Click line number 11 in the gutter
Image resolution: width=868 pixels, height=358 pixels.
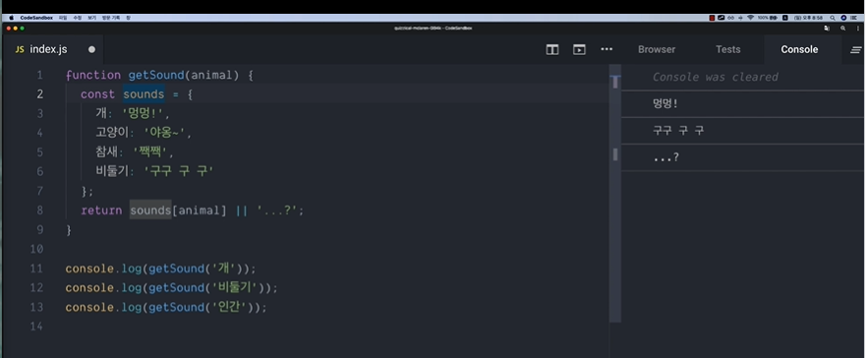[36, 268]
